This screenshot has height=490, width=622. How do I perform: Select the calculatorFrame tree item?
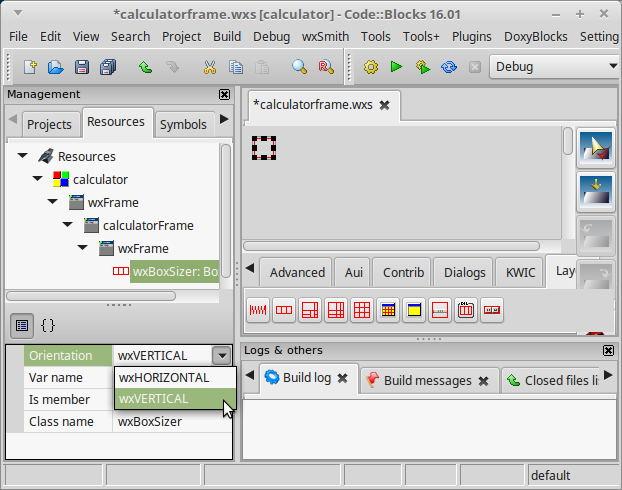(x=148, y=225)
